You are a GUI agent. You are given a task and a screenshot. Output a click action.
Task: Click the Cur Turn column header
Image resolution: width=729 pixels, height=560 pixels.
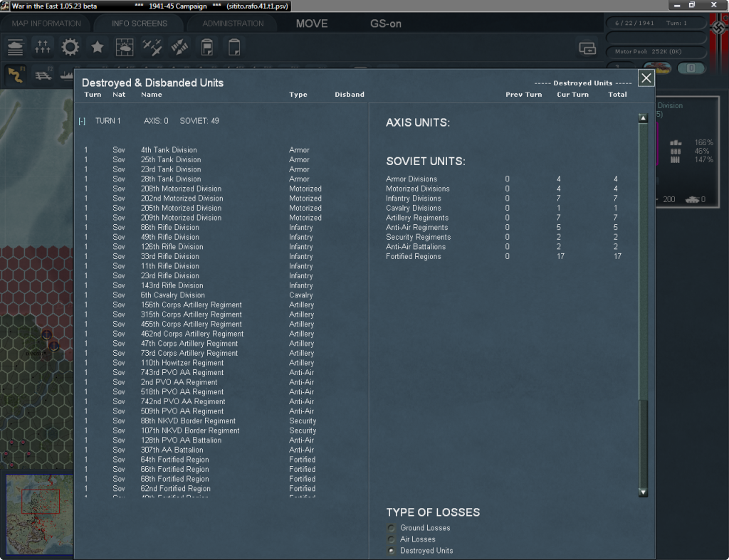point(573,95)
